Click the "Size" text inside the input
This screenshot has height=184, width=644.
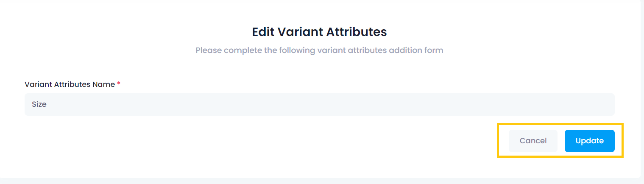pos(39,104)
